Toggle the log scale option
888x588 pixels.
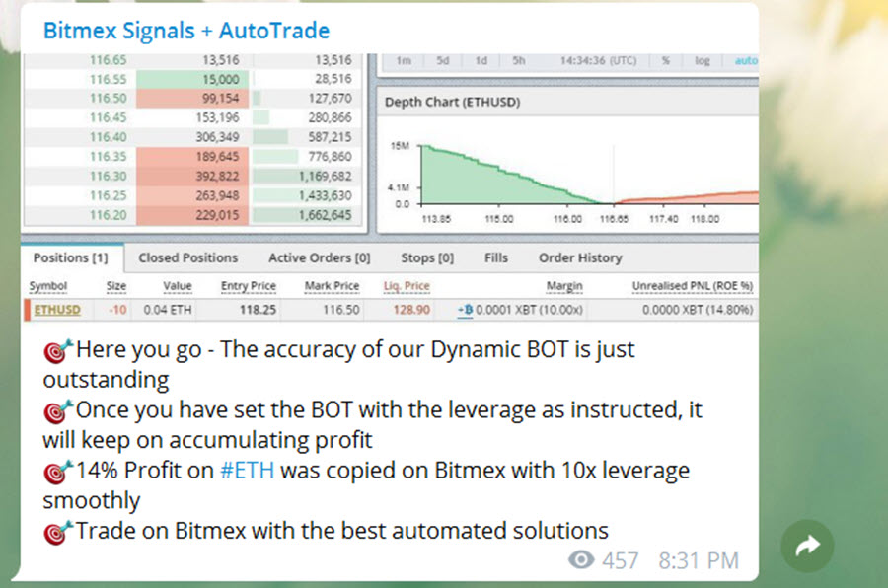pyautogui.click(x=703, y=60)
